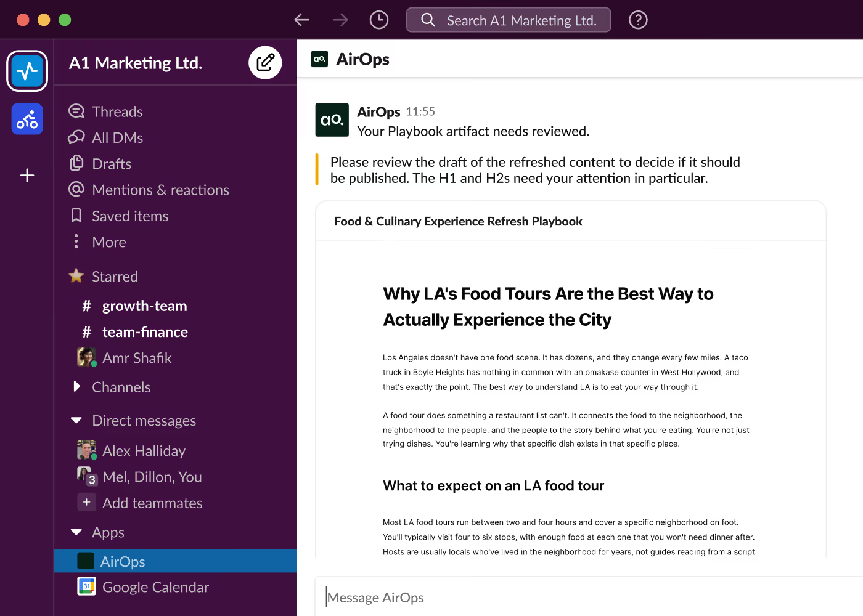The height and width of the screenshot is (616, 863).
Task: Click "What to expect on an LA food tour"
Action: tap(493, 486)
